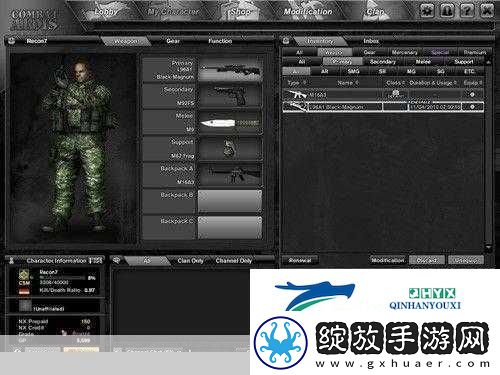Click the chat bubble icon left of chat tabs
500x375 pixels.
point(116,260)
